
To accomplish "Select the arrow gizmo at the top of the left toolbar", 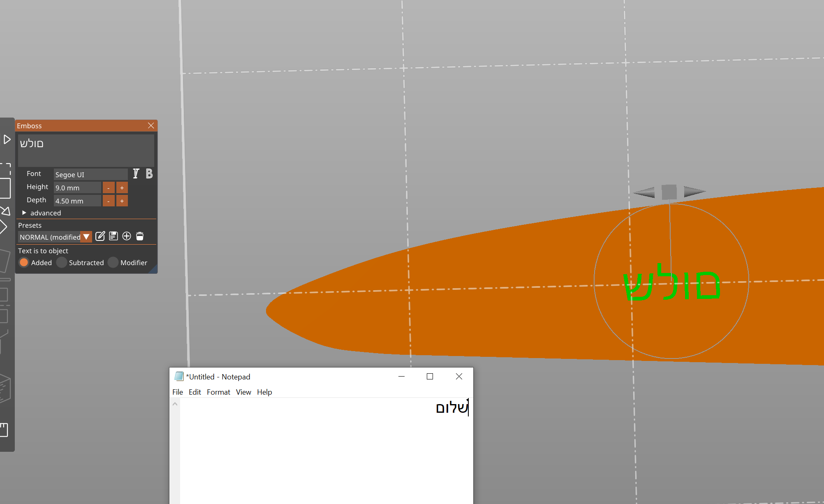I will coord(7,140).
